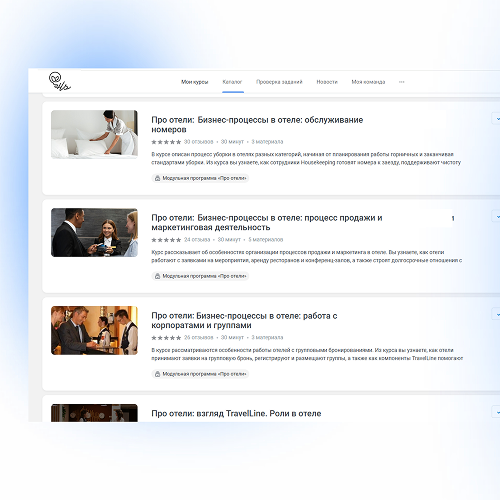Open the corporate groups course thumbnail
Image resolution: width=500 pixels, height=500 pixels.
tap(94, 330)
